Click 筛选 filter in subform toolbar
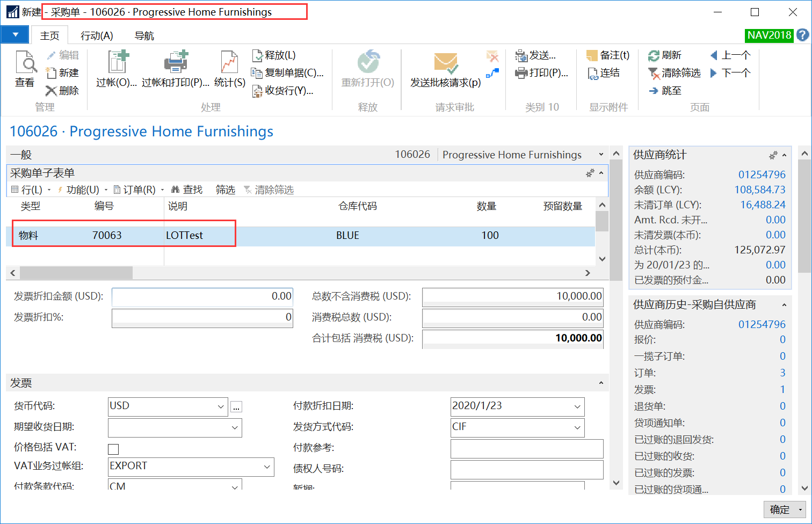Screen dimensions: 812x524 tap(226, 190)
